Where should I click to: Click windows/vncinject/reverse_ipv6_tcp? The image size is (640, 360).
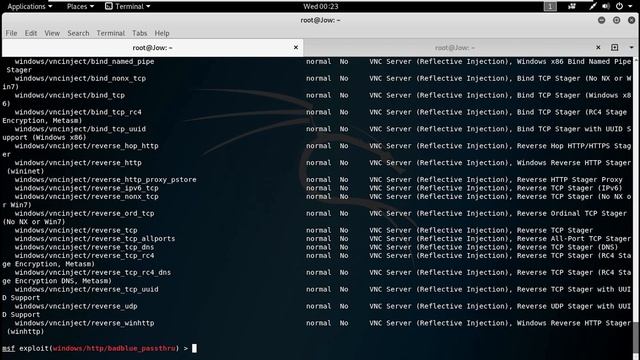click(87, 188)
